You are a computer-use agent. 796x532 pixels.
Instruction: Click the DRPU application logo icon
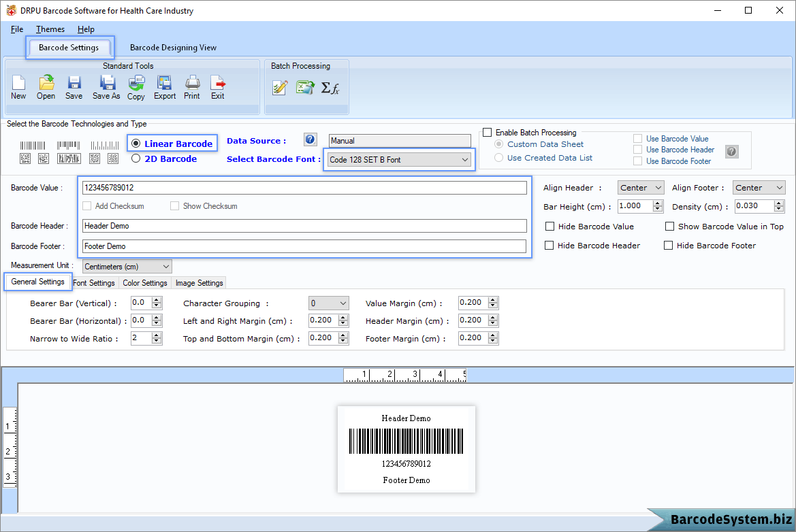(11, 10)
